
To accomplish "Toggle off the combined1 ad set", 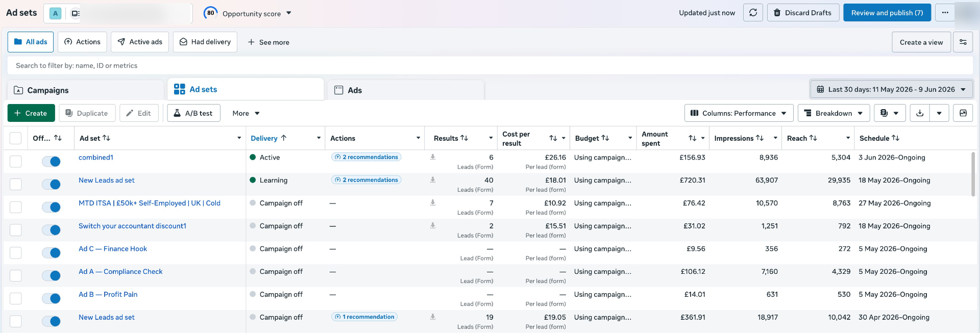I will click(x=51, y=162).
